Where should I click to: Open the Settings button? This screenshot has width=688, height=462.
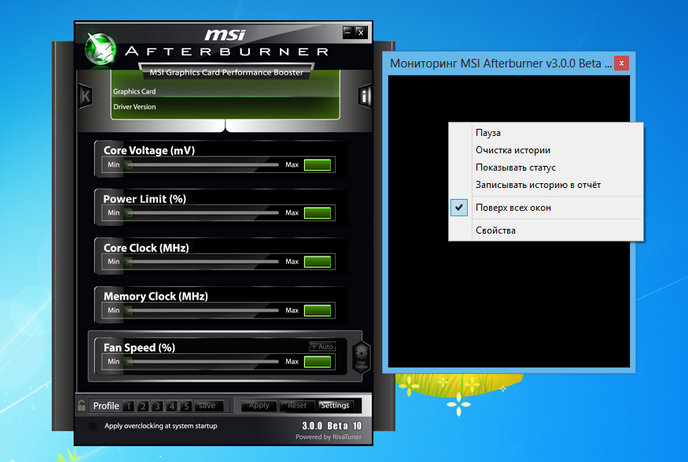pyautogui.click(x=335, y=405)
